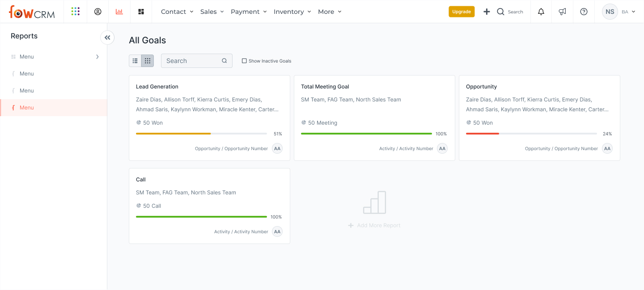Screen dimensions: 644x290
Task: Open the dashboard tiles icon
Action: click(141, 12)
